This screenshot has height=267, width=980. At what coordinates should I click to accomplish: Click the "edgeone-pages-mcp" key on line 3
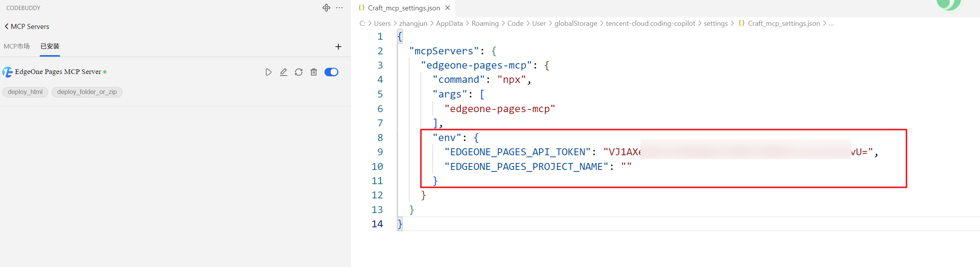476,65
